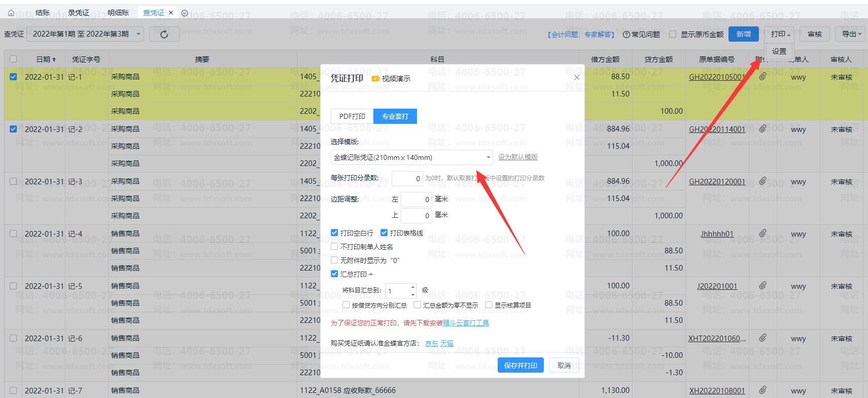Enable 不打印制单人姓名 checkbox
The image size is (868, 398).
click(334, 246)
